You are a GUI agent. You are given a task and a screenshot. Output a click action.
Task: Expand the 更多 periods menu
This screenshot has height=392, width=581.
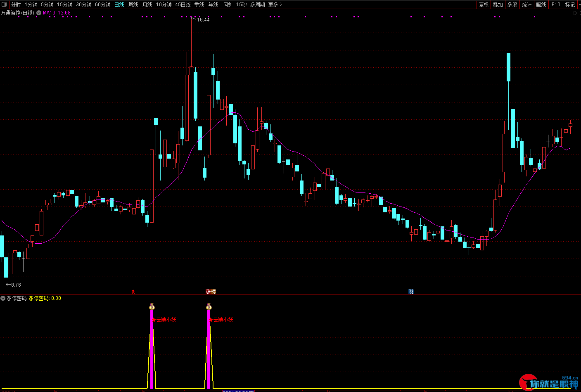[x=275, y=5]
